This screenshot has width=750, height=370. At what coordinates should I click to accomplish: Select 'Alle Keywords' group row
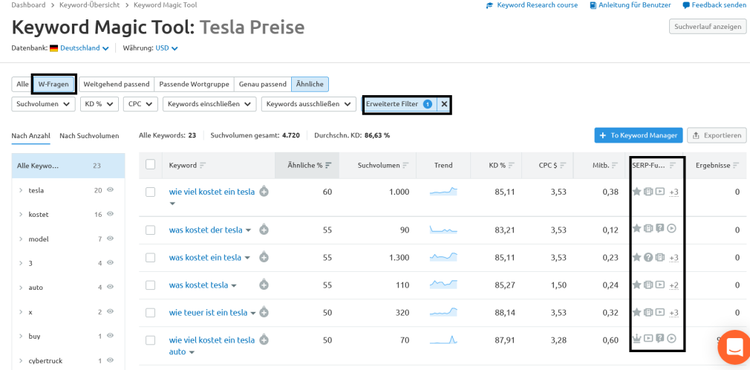click(68, 165)
